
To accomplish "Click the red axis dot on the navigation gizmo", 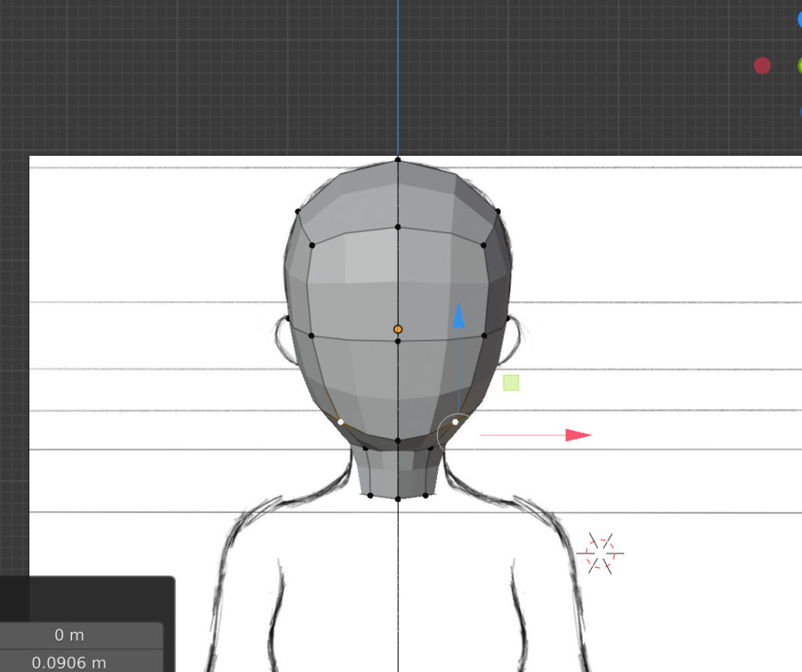I will click(762, 66).
